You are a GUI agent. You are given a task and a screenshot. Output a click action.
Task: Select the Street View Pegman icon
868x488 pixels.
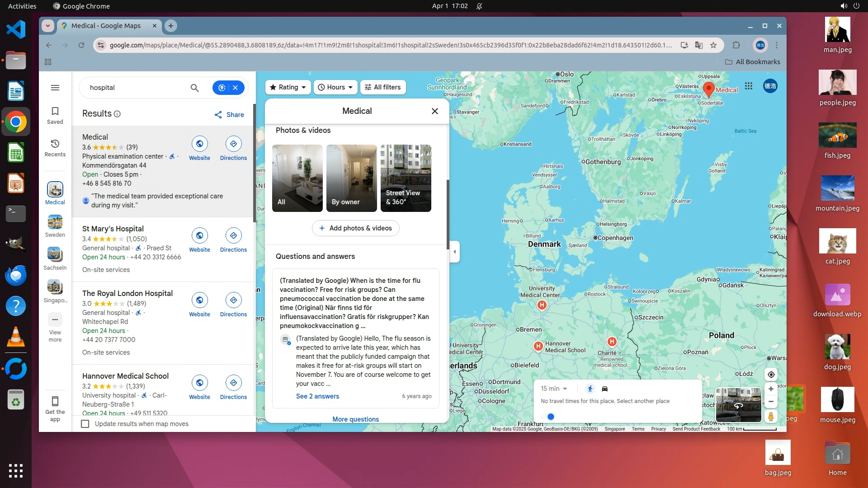pos(771,416)
